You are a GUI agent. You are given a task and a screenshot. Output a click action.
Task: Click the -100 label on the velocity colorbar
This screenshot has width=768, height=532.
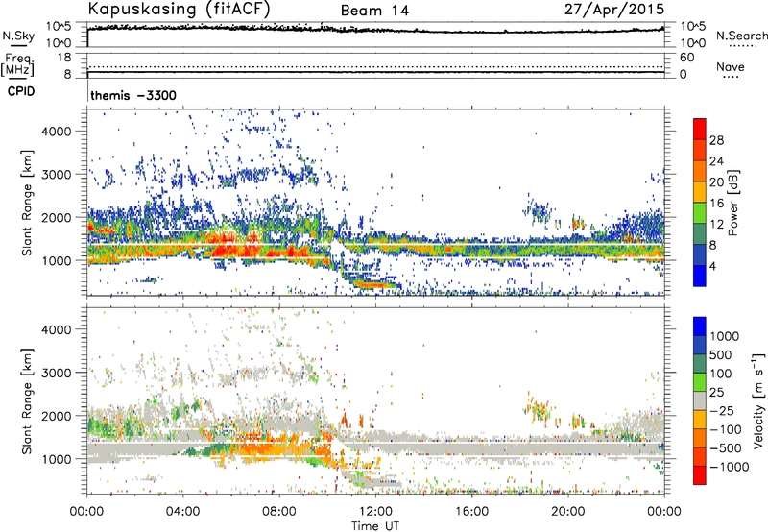click(x=726, y=429)
